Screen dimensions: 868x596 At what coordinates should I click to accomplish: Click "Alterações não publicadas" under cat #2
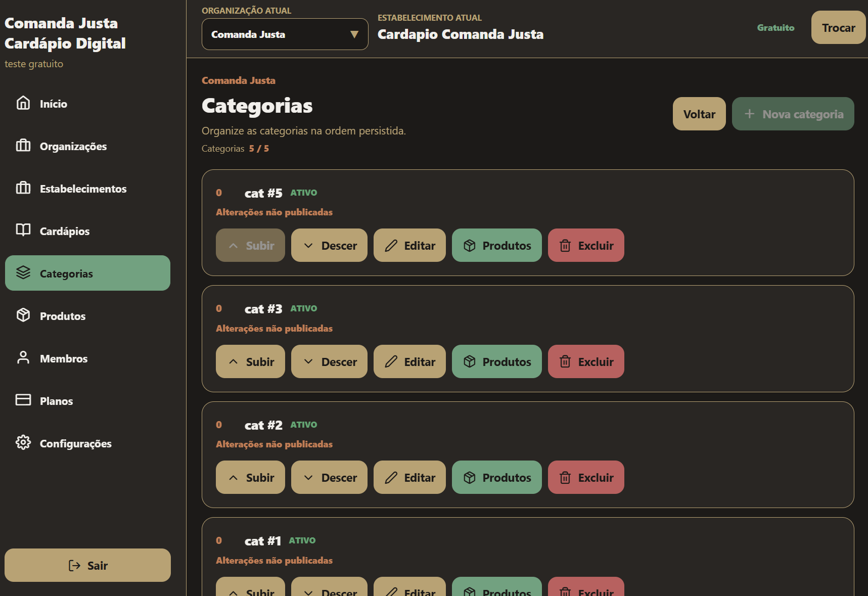click(x=274, y=444)
